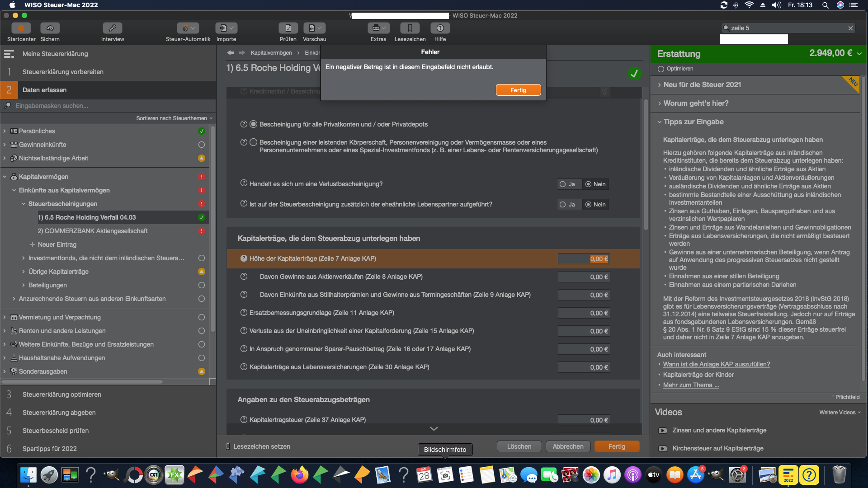
Task: Click the Sichern save icon
Action: [50, 28]
